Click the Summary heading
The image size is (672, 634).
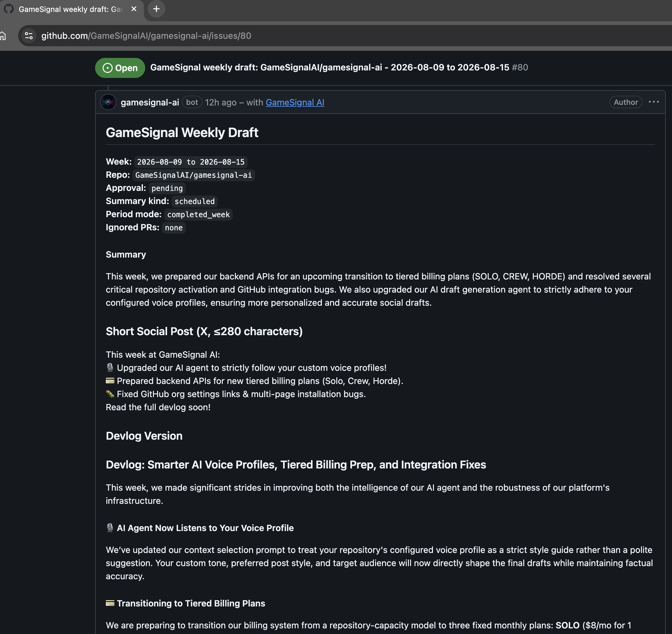126,255
